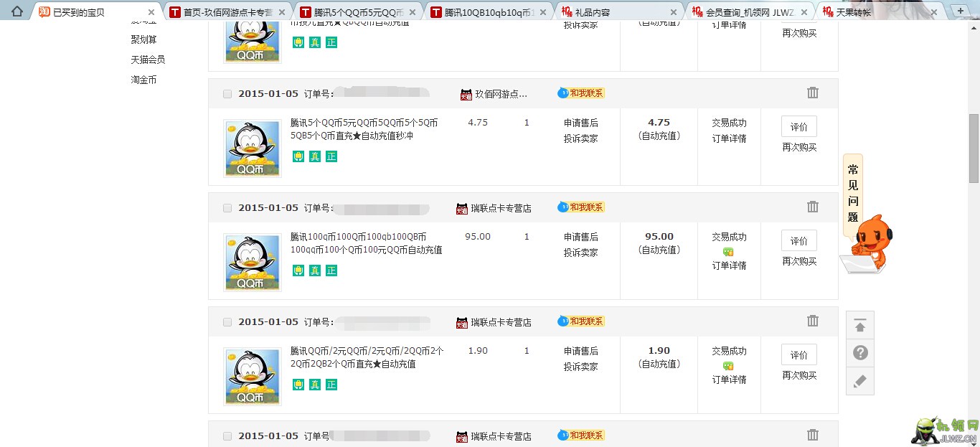Image resolution: width=980 pixels, height=447 pixels.
Task: Switch to the 天果转帐 tab
Action: click(x=880, y=12)
